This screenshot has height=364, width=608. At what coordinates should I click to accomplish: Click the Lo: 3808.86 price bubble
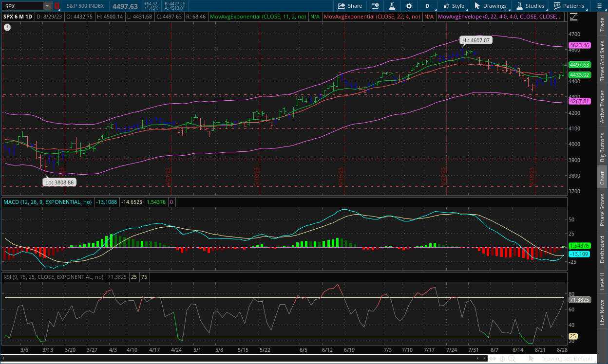60,182
